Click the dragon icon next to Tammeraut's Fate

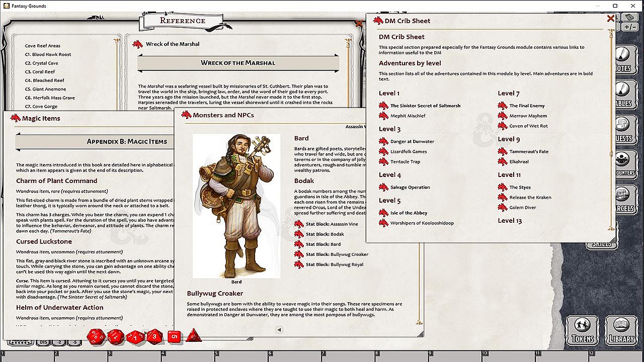pyautogui.click(x=502, y=151)
